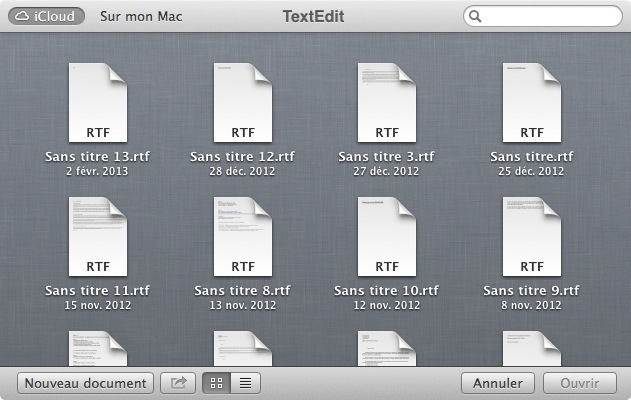Click the date 15 nov. 2012
This screenshot has height=400, width=631.
(x=97, y=305)
